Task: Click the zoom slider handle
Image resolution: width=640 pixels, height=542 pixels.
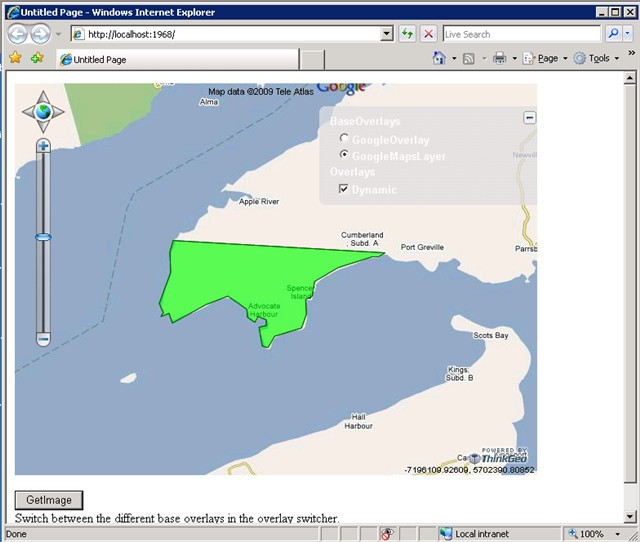Action: pos(43,237)
